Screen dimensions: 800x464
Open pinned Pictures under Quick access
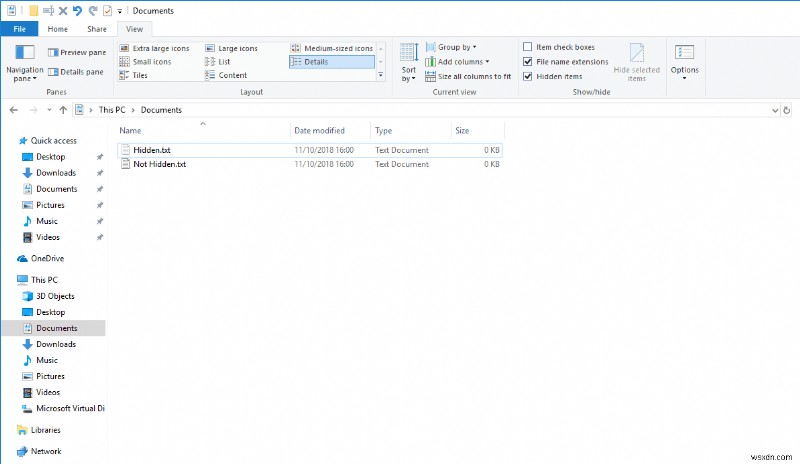pyautogui.click(x=50, y=205)
